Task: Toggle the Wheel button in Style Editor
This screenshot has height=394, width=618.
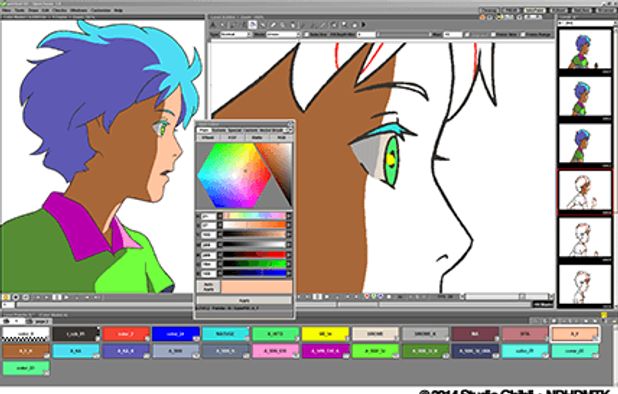Action: click(208, 138)
